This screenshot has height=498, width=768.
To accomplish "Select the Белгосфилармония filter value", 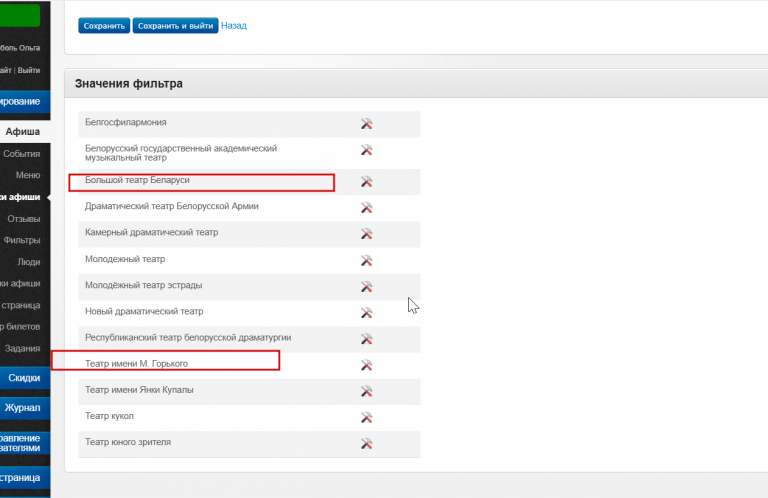I will point(126,122).
